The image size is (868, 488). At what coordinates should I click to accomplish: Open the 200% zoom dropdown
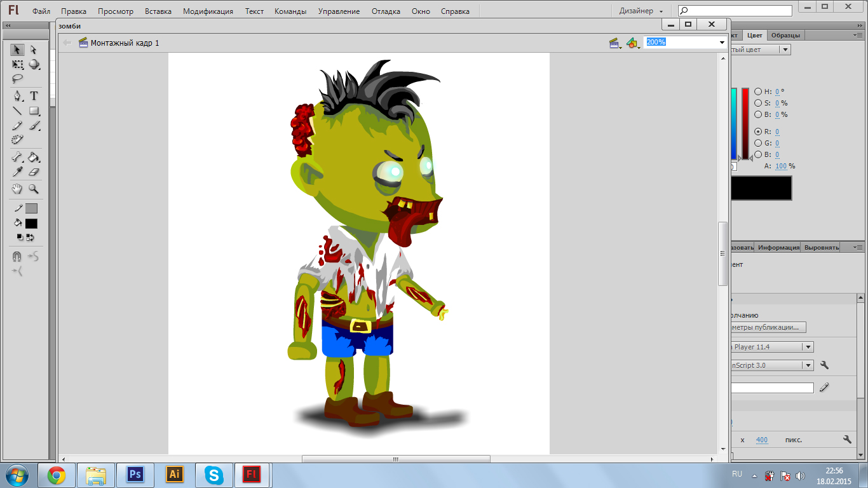722,43
